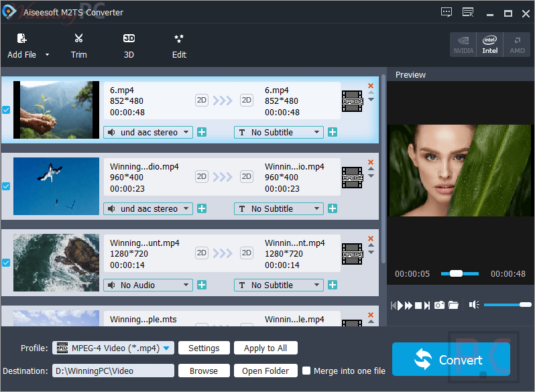535x392 pixels.
Task: Click the Open Folder button
Action: pos(265,371)
